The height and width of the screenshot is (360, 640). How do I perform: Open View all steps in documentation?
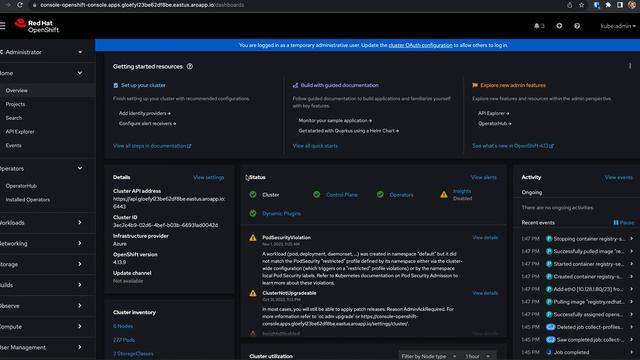(x=152, y=146)
